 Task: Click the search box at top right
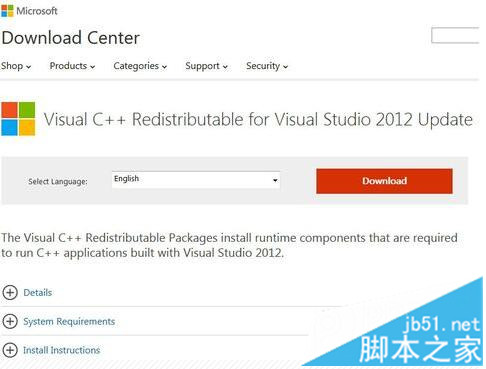[455, 35]
